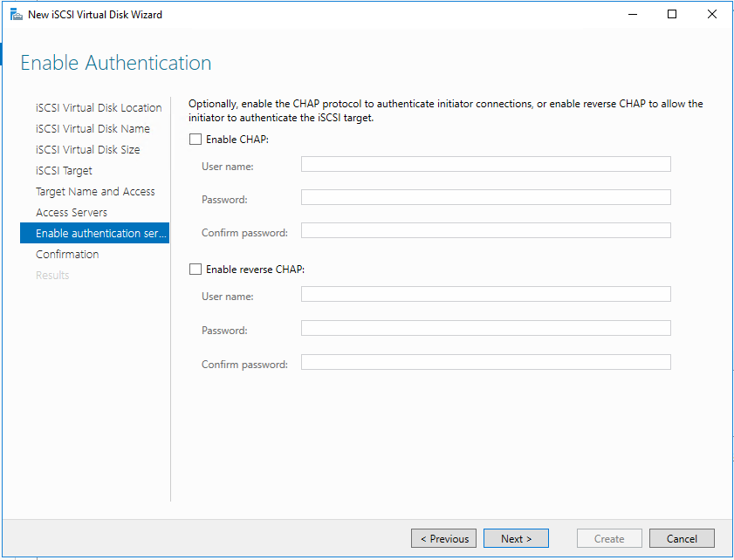The image size is (734, 560).
Task: Click the CHAP Password field
Action: click(x=486, y=197)
